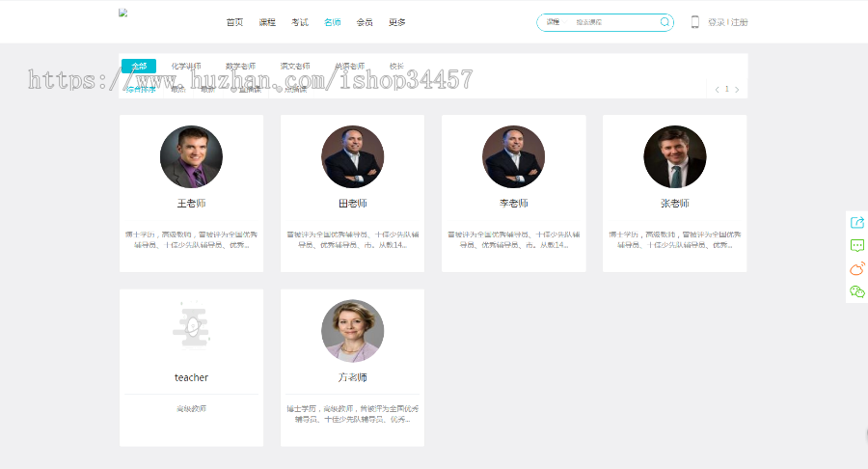The height and width of the screenshot is (469, 868).
Task: Click 田老师's profile photo
Action: click(353, 156)
